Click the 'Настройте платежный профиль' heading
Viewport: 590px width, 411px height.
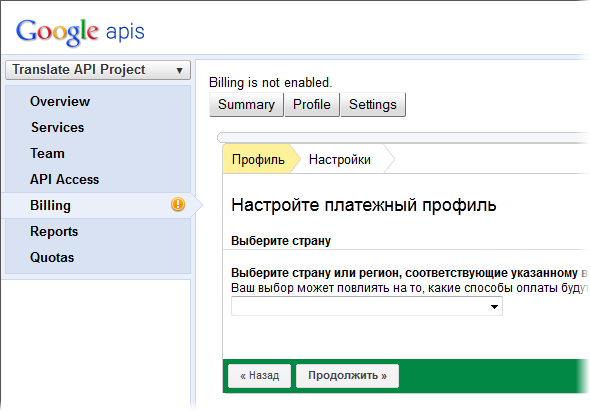[x=364, y=205]
